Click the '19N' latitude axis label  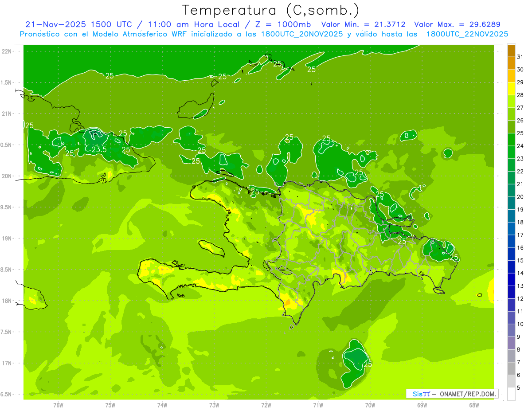[x=6, y=239]
